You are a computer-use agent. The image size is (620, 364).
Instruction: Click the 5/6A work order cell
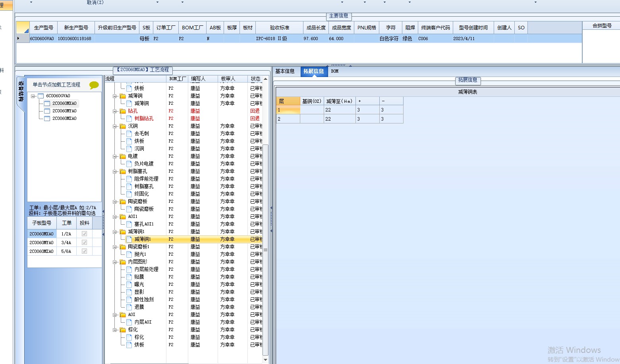(66, 251)
